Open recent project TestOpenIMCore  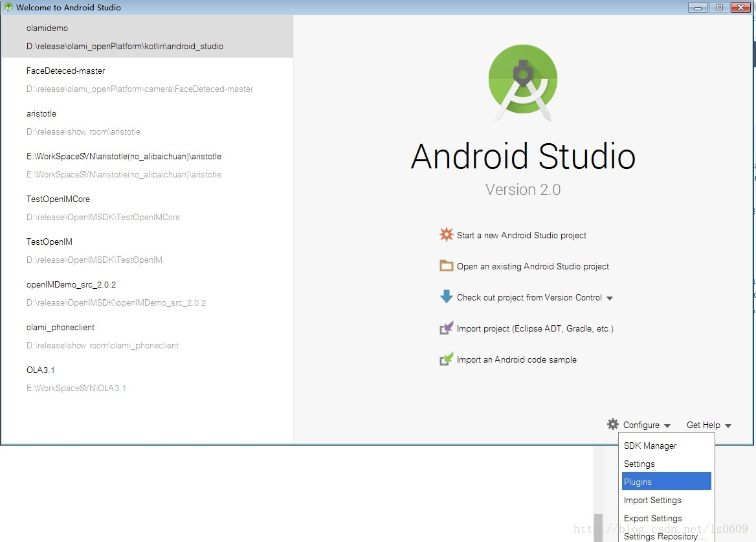(147, 208)
